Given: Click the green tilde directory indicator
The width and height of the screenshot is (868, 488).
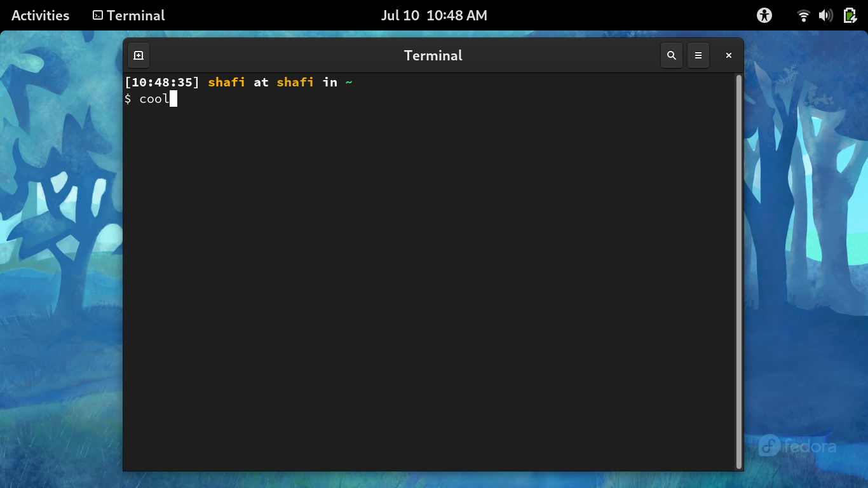Looking at the screenshot, I should (x=349, y=83).
